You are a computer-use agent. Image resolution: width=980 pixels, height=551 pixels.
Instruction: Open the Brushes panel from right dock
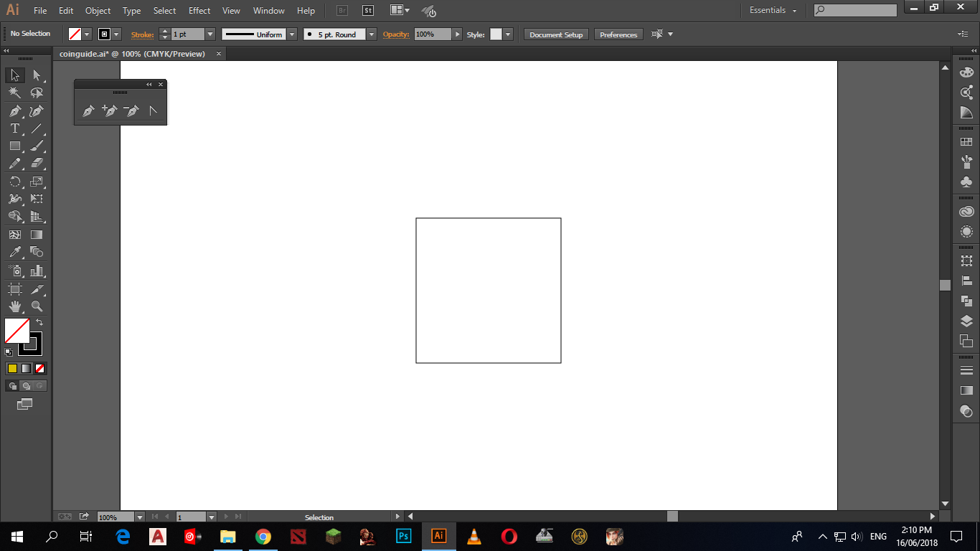click(x=966, y=162)
